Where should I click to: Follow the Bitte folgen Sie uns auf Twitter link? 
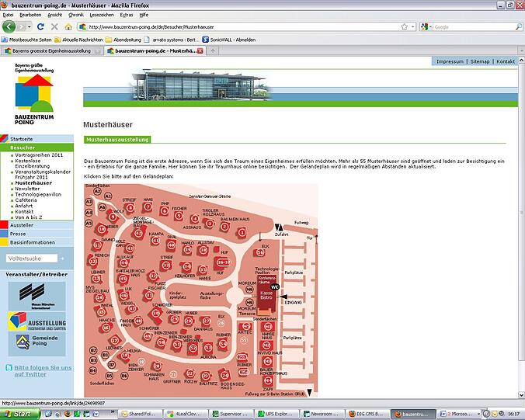tap(43, 371)
